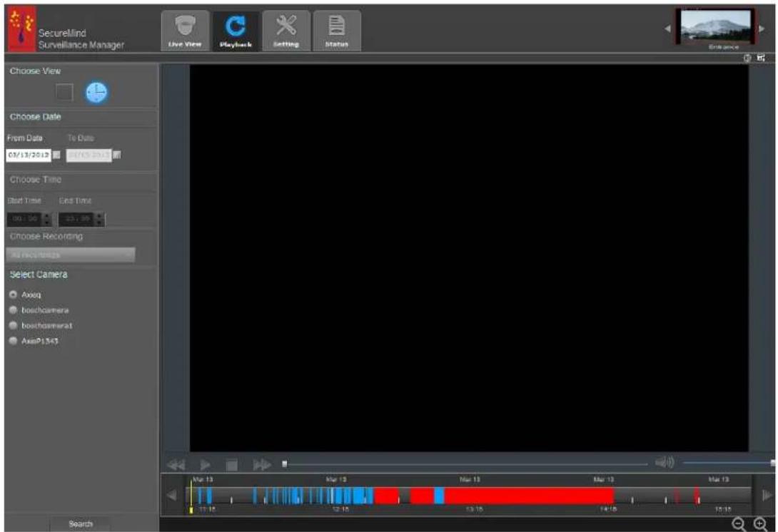
Task: Click the volume slider
Action: [x=728, y=463]
